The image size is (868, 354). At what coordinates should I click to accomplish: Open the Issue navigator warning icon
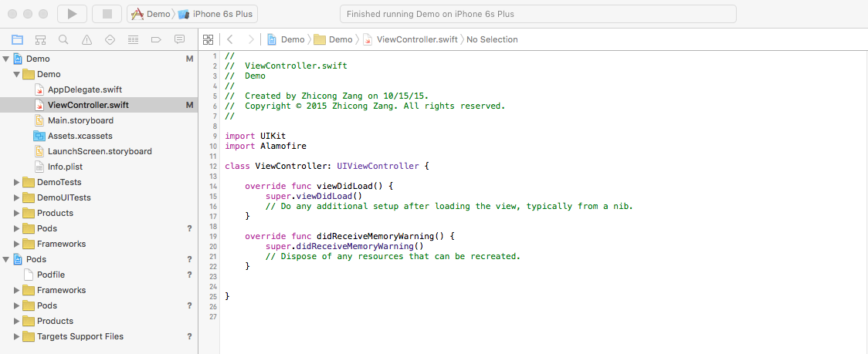point(87,39)
